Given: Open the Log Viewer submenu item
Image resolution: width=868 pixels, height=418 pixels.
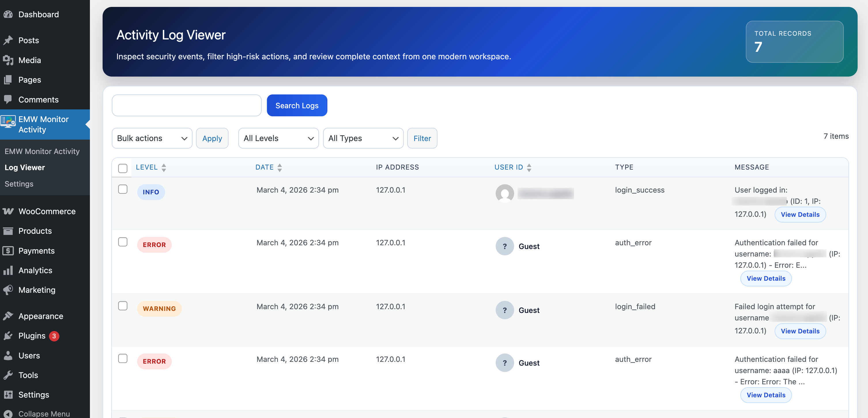Looking at the screenshot, I should (x=24, y=168).
